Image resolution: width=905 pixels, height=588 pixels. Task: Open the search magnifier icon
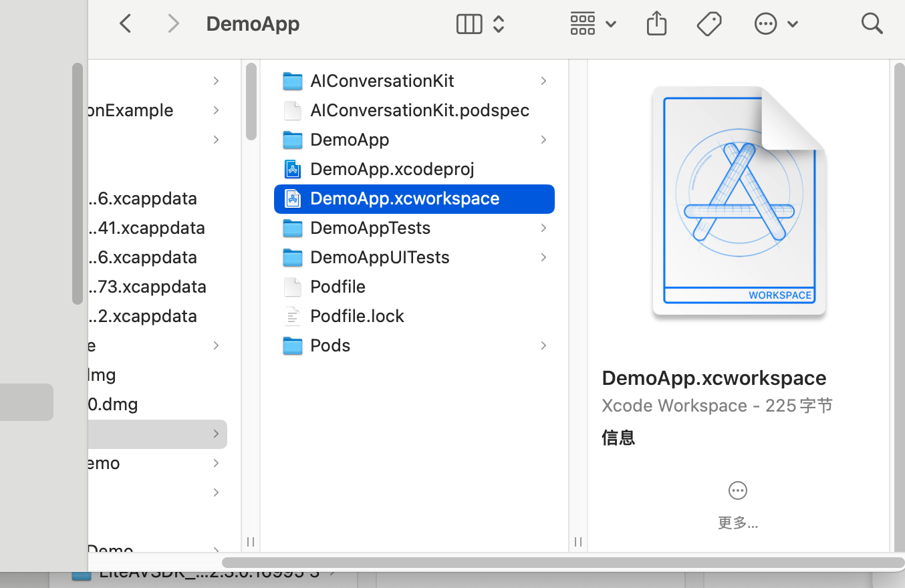pos(872,24)
